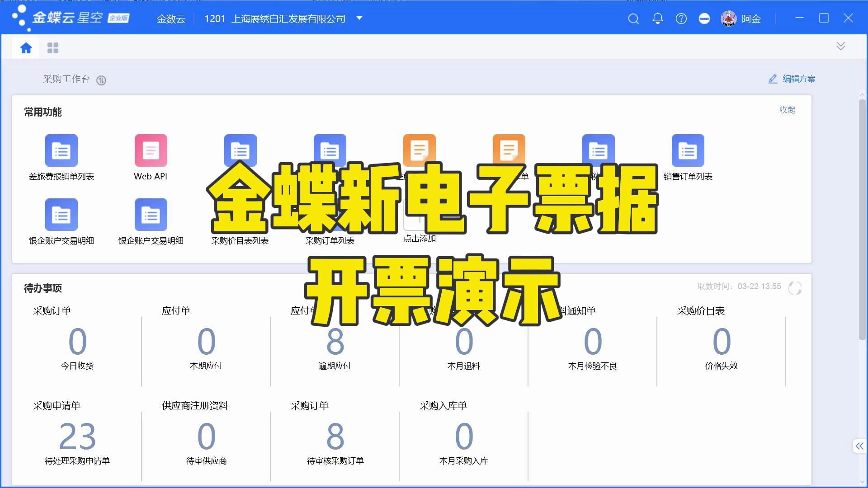Click the scrollbar down arrow
The image size is (868, 488).
tap(862, 482)
